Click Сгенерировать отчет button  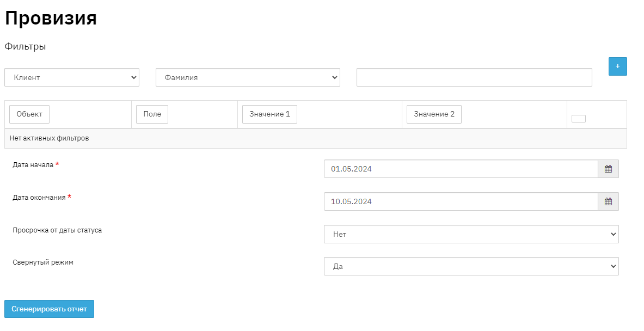[x=49, y=309]
